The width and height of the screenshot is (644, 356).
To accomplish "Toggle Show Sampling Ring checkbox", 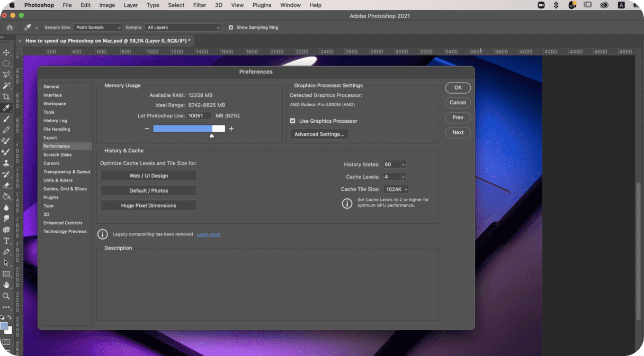I will click(x=231, y=28).
